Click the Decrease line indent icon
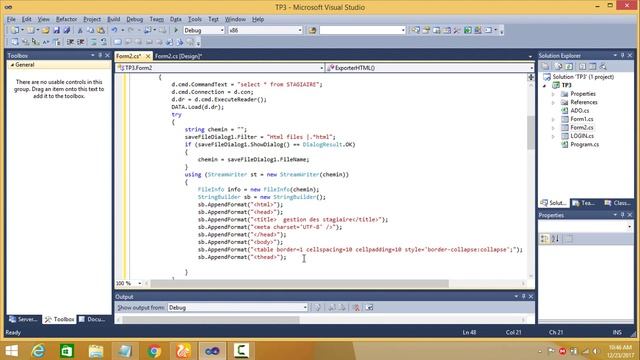Screen dimensions: 640x360 coord(70,42)
